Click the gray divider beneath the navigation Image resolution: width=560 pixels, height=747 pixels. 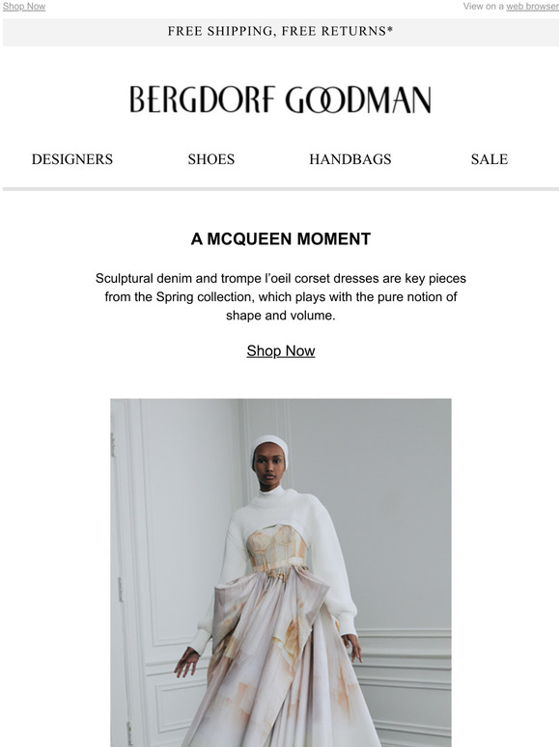280,189
